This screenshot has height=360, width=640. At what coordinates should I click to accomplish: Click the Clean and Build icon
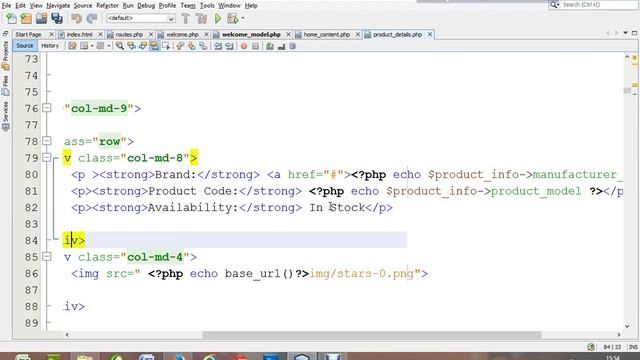201,18
